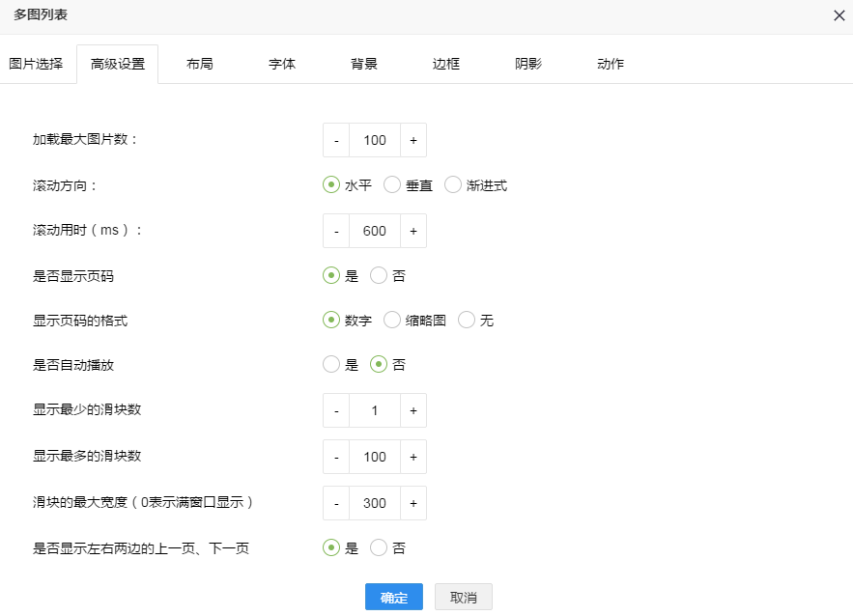Screen dimensions: 853x616
Task: Choose 渐进式 scroll direction
Action: [x=453, y=185]
